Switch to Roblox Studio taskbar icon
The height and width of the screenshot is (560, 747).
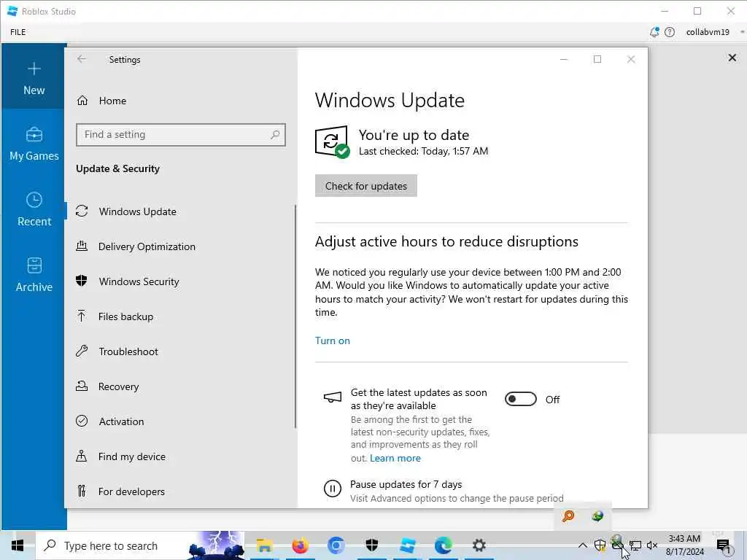407,545
